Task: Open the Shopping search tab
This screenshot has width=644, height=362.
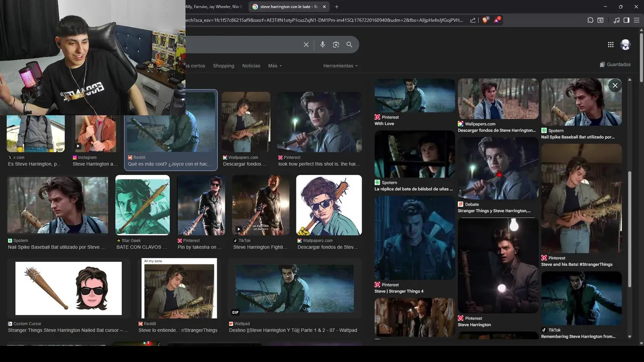Action: click(x=223, y=66)
